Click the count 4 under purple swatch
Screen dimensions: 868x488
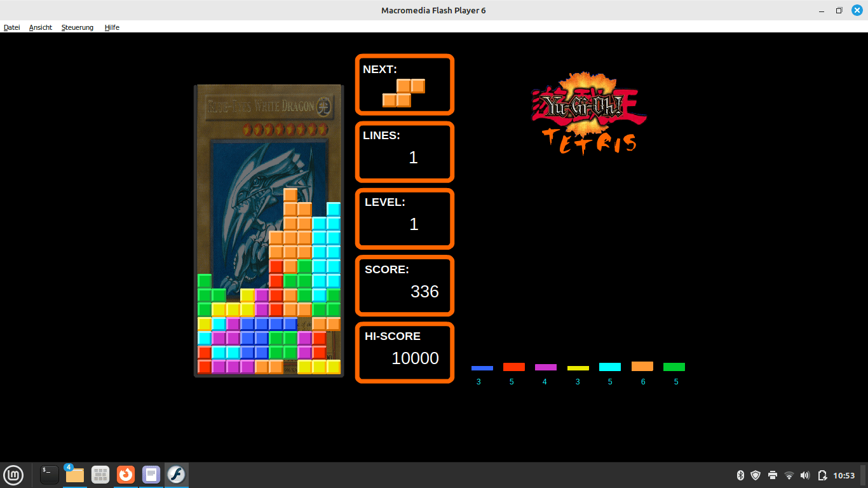pos(545,382)
